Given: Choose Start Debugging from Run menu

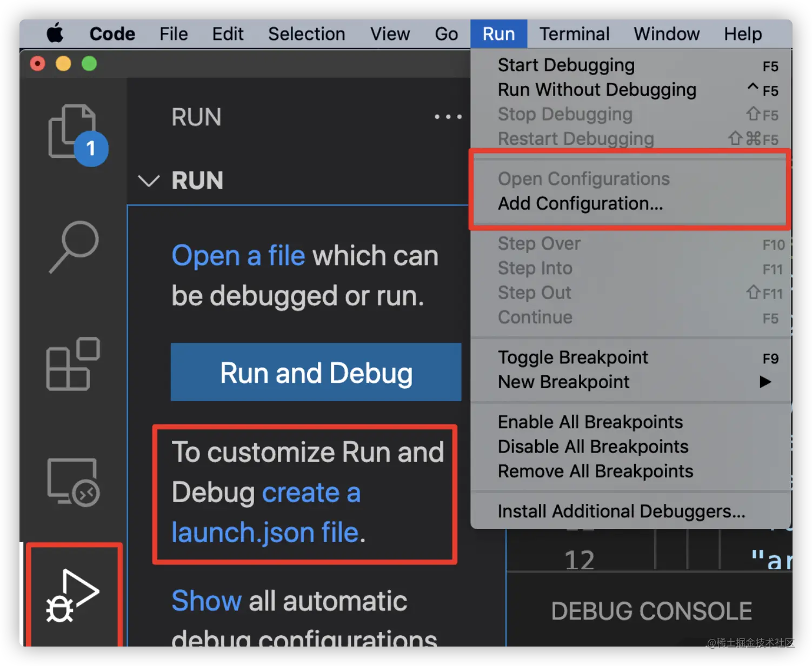Looking at the screenshot, I should (631, 65).
